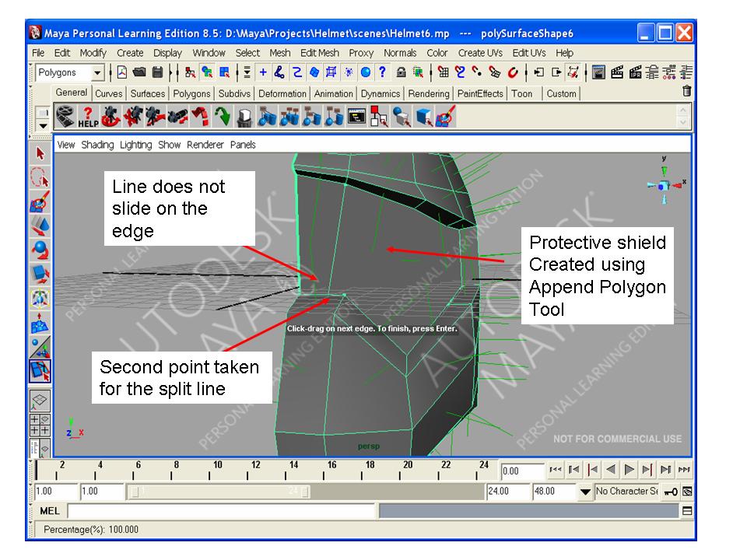
Task: Open the script editor icon beside command line
Action: [x=687, y=511]
